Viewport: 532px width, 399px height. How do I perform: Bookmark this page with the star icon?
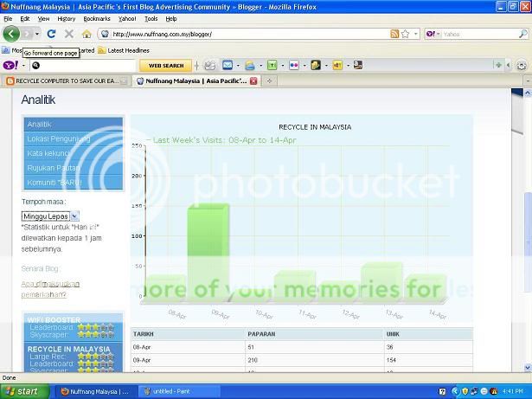point(405,34)
